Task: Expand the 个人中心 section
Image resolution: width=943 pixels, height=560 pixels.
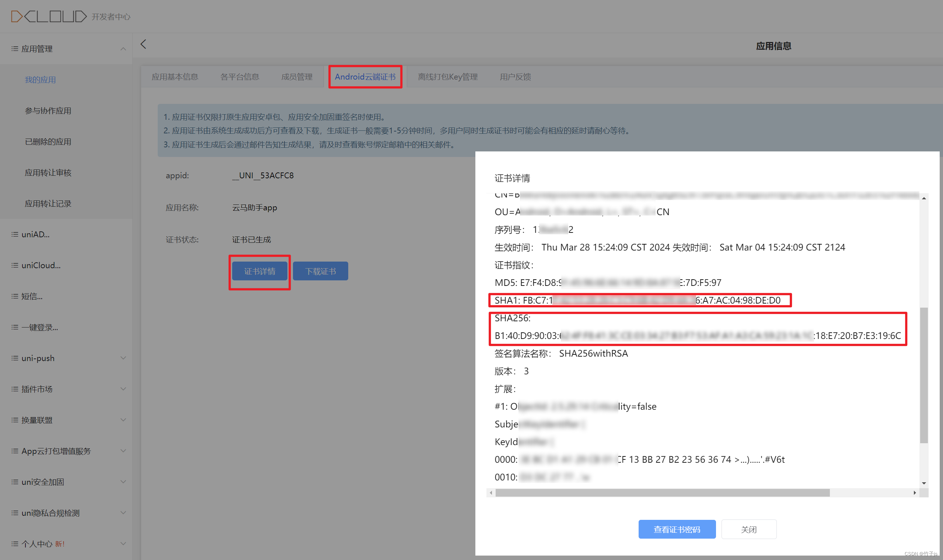Action: point(123,543)
